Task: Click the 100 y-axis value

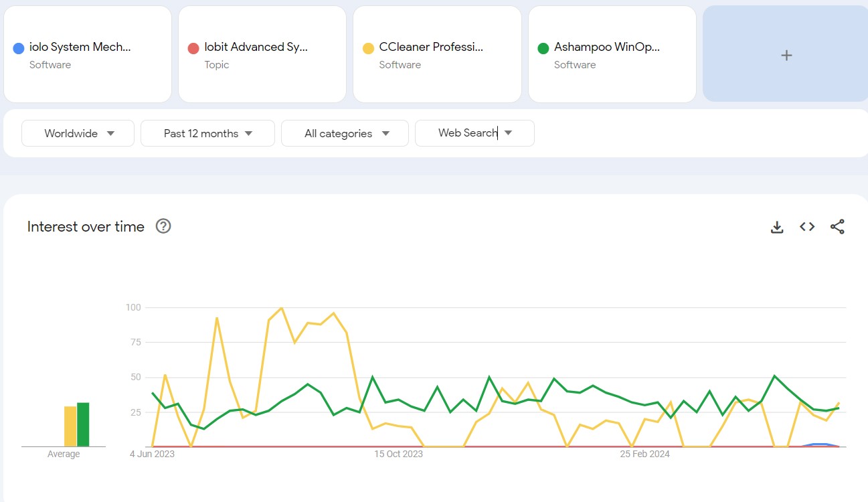Action: click(133, 307)
